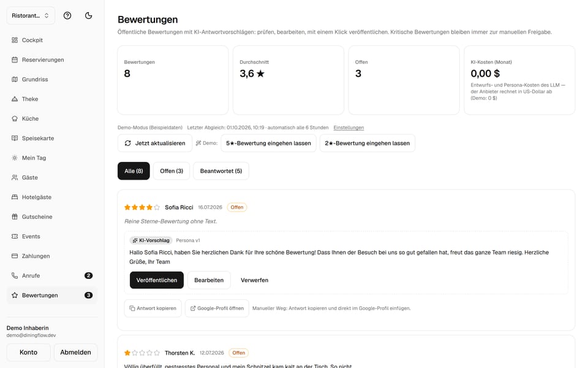The image size is (588, 368).
Task: Click the reviewer name Sofia Ricci
Action: pos(179,207)
